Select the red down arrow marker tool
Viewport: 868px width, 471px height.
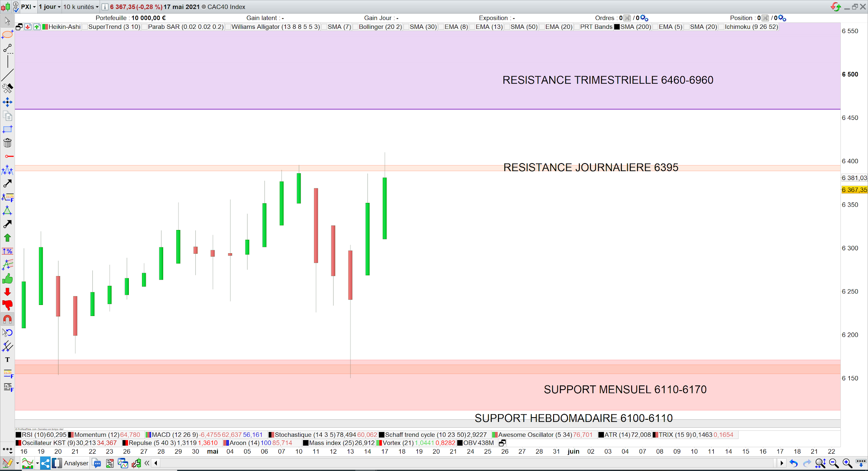coord(7,292)
